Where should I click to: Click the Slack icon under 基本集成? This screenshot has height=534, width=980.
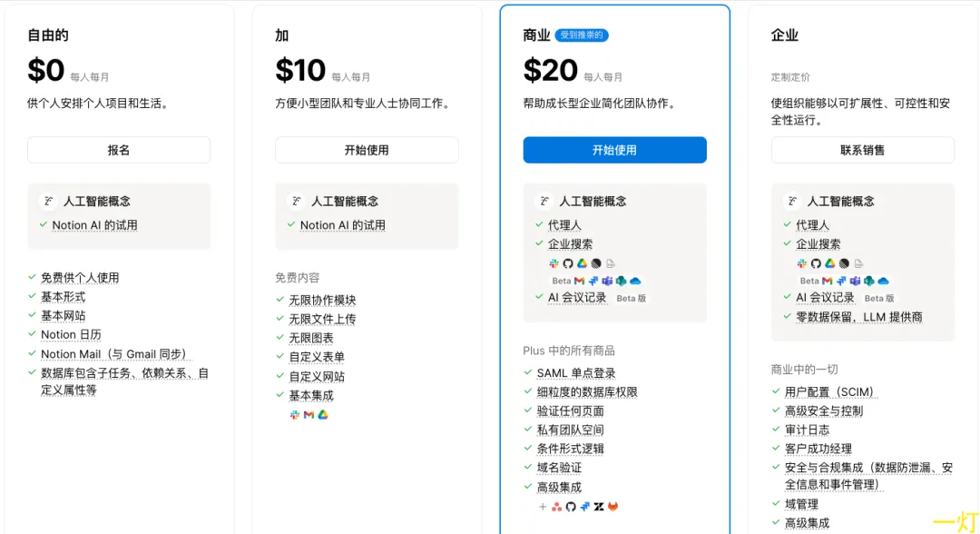294,415
